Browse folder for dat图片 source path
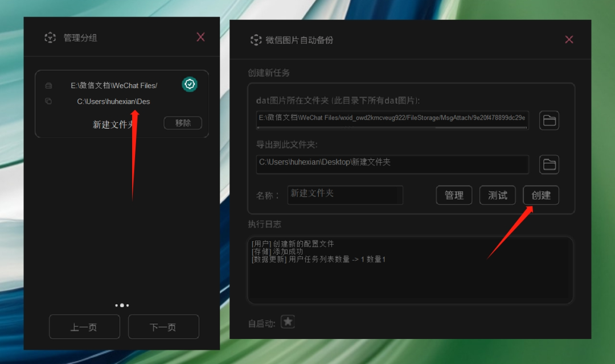615x364 pixels. coord(549,120)
